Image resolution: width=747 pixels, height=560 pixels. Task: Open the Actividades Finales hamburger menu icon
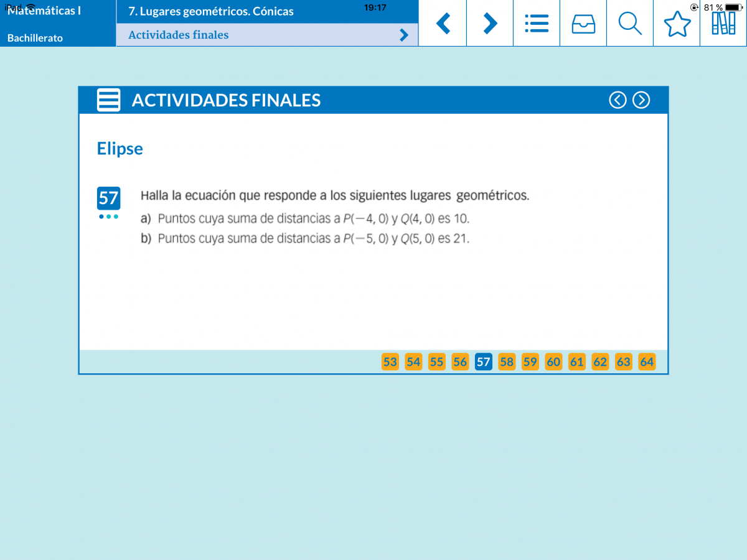click(x=109, y=100)
